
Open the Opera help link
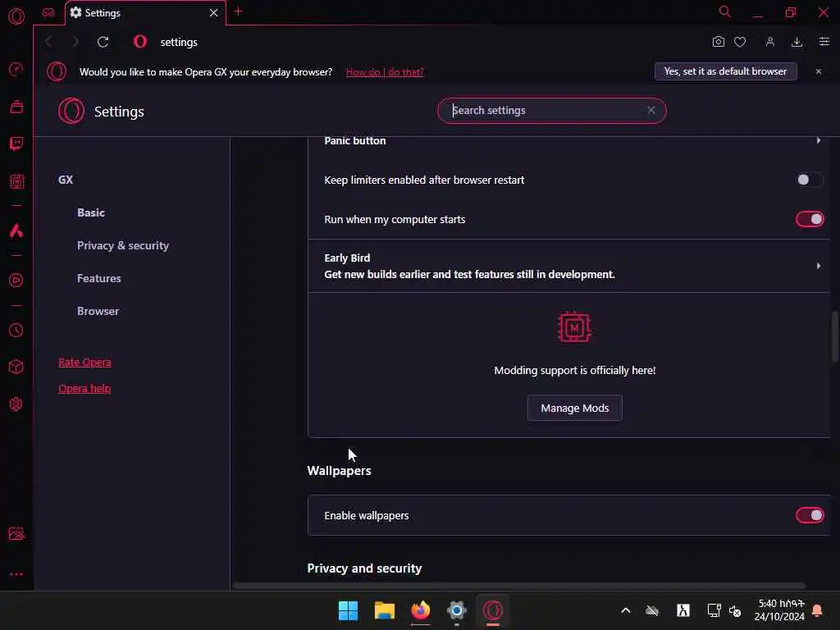pos(84,388)
